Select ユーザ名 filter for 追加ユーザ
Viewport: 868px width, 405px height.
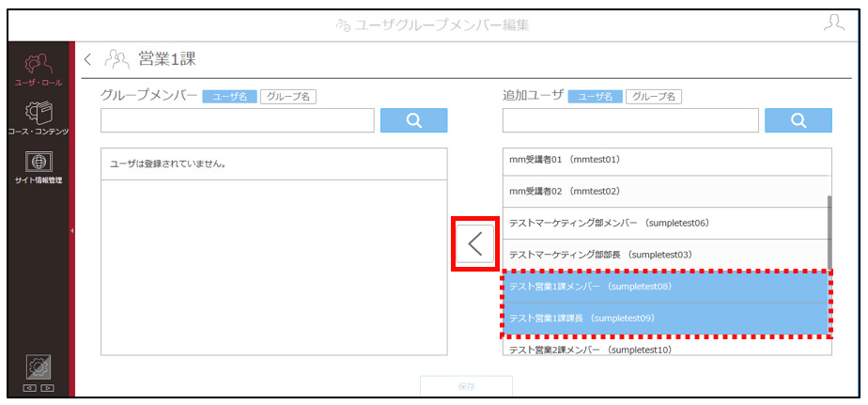click(595, 97)
